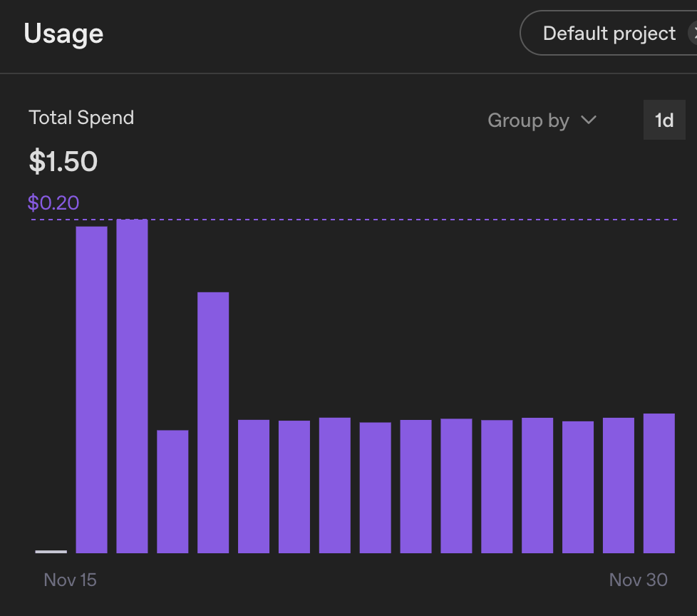The height and width of the screenshot is (616, 697).
Task: Click the Usage page heading
Action: click(63, 34)
